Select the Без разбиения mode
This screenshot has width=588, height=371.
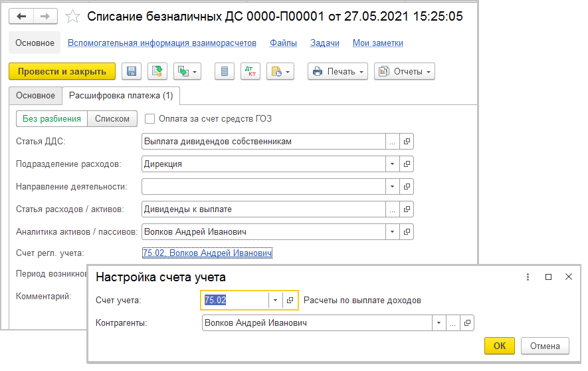pos(51,119)
